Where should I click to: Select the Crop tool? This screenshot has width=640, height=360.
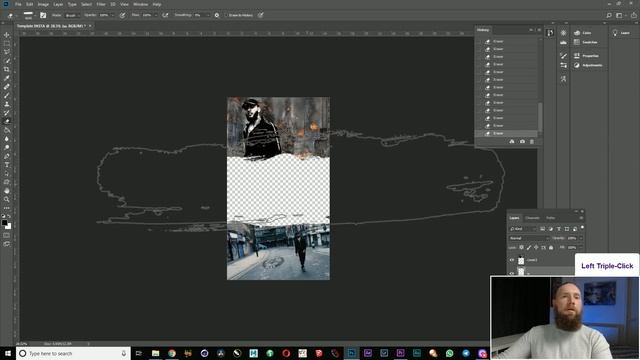pyautogui.click(x=7, y=69)
